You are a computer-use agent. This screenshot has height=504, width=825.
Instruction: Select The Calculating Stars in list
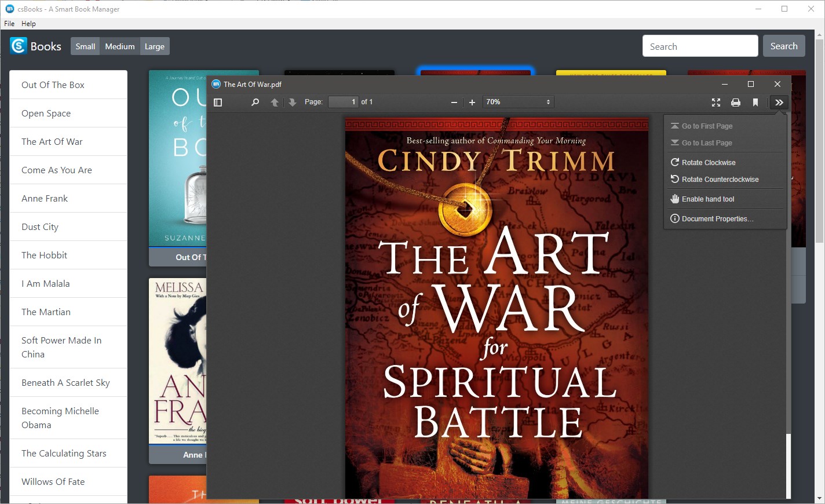click(x=68, y=454)
